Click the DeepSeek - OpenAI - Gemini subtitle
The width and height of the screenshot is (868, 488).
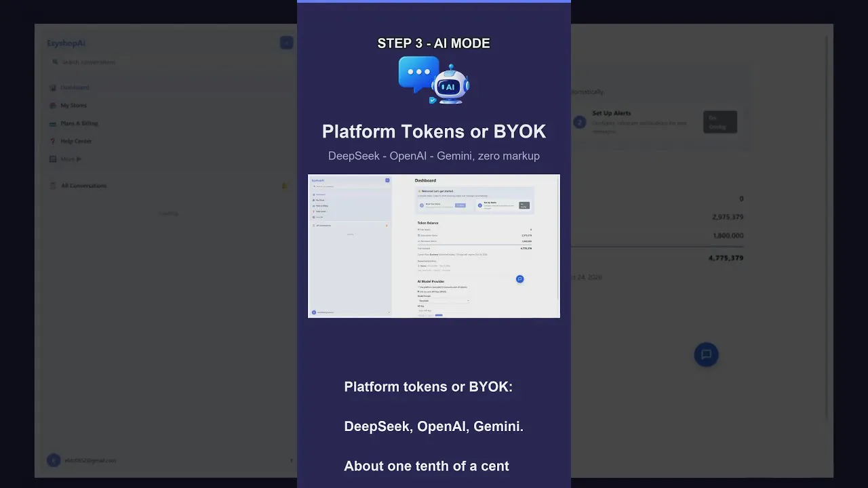point(434,156)
